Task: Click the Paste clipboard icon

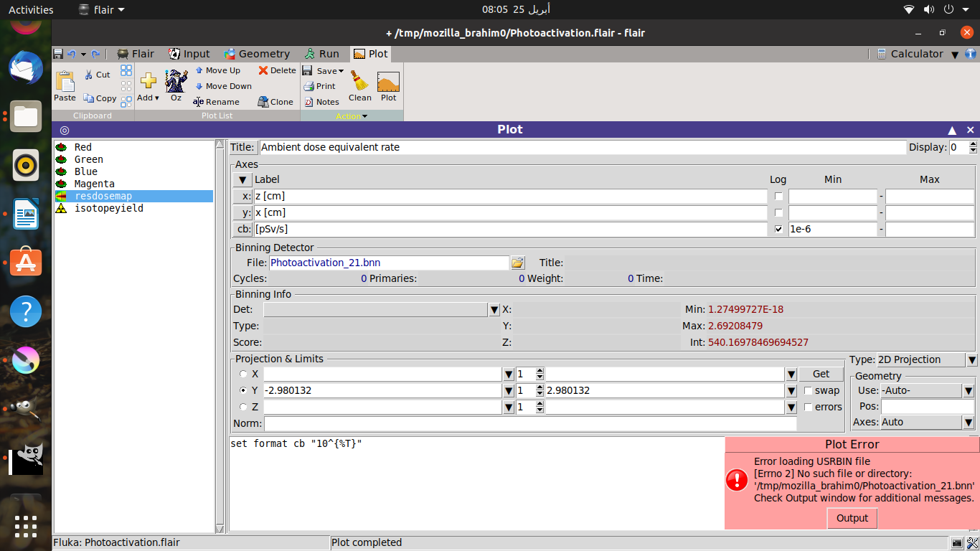Action: point(65,83)
